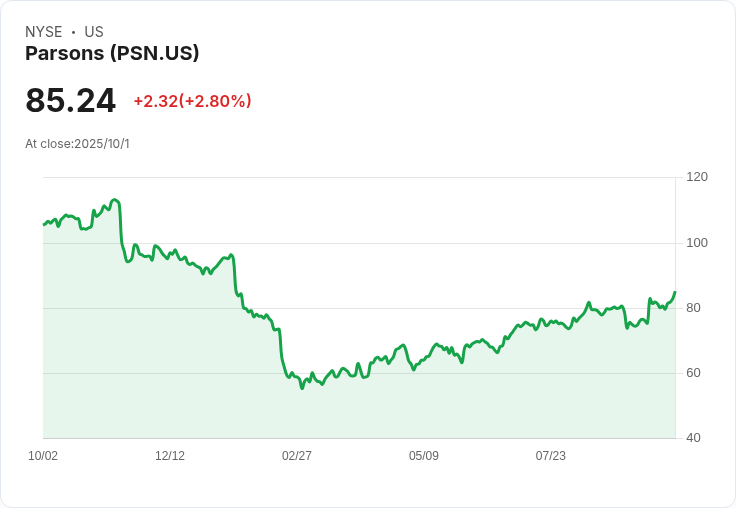Click the +2.32(+2.80%) change value
The image size is (736, 508).
[x=192, y=101]
